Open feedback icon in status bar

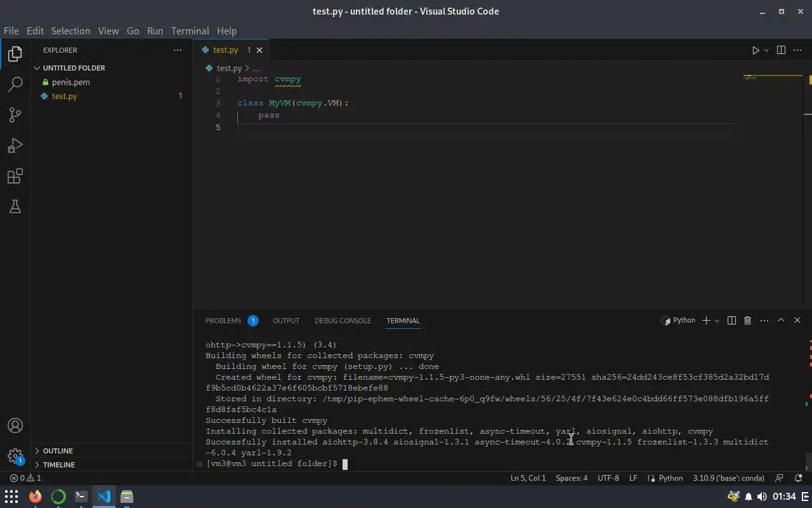coord(780,478)
